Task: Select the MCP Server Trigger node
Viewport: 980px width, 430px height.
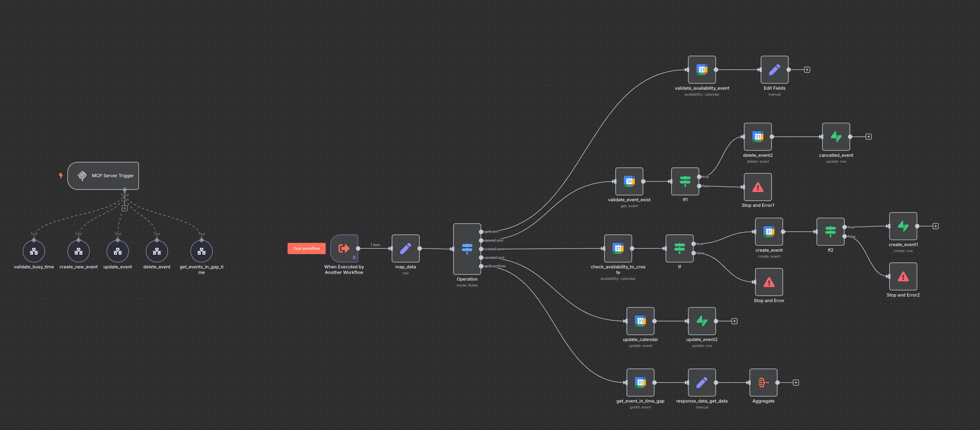Action: (103, 176)
